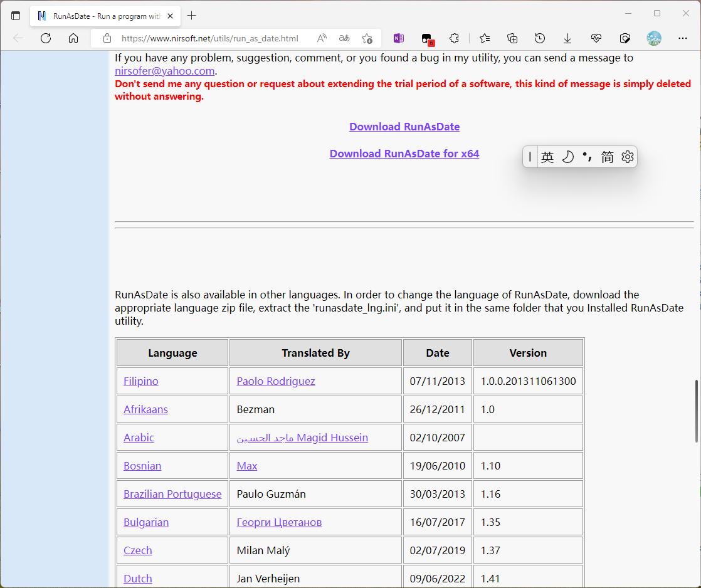The width and height of the screenshot is (701, 588).
Task: Click the translate page icon
Action: point(344,38)
